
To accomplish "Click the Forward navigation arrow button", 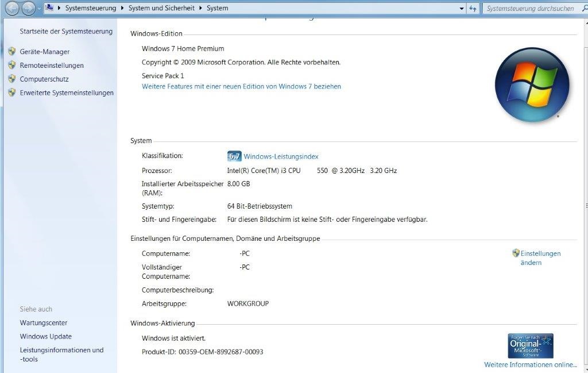I will [x=28, y=9].
